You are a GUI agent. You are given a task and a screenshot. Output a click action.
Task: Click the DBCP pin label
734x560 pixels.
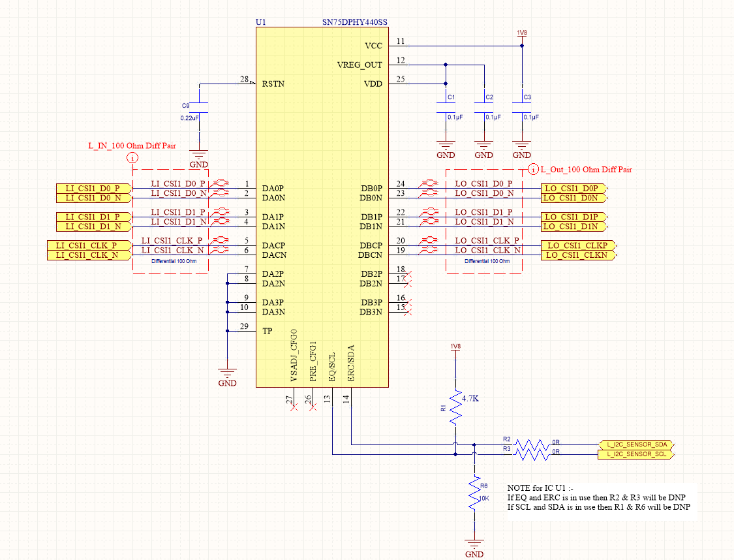pyautogui.click(x=371, y=245)
